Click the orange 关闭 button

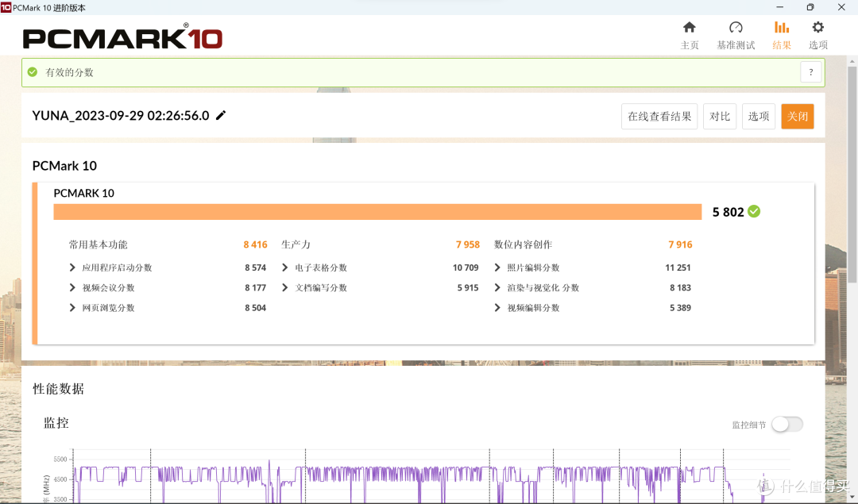click(798, 117)
